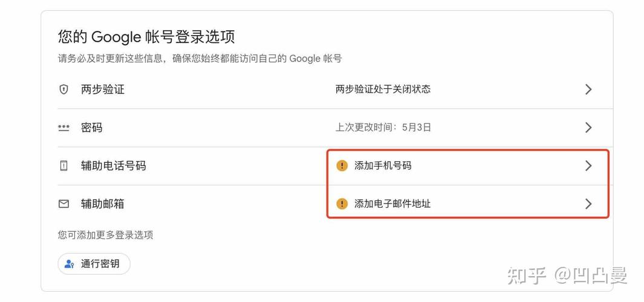Viewport: 644px width, 302px height.
Task: Open two-step verification via chevron arrow
Action: 588,89
